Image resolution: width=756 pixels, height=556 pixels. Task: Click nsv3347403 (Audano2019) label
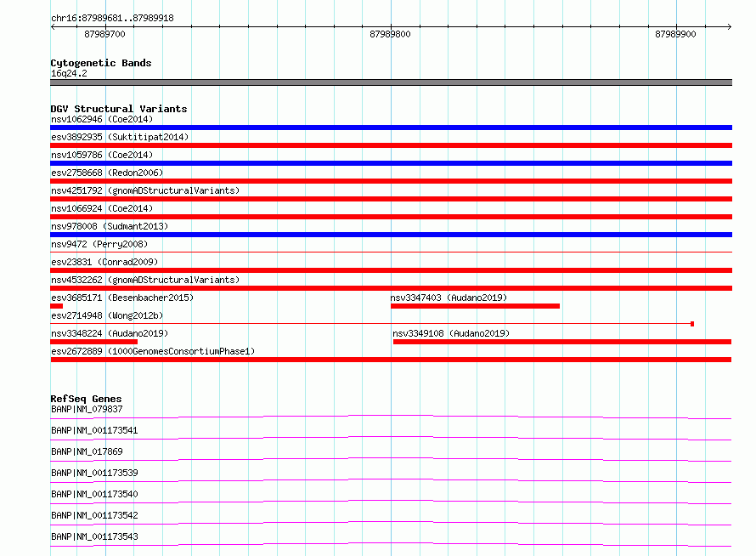click(449, 298)
